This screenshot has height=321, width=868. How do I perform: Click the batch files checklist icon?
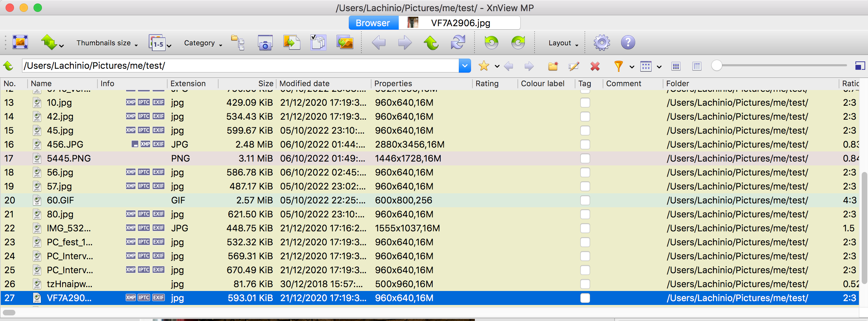coord(318,43)
